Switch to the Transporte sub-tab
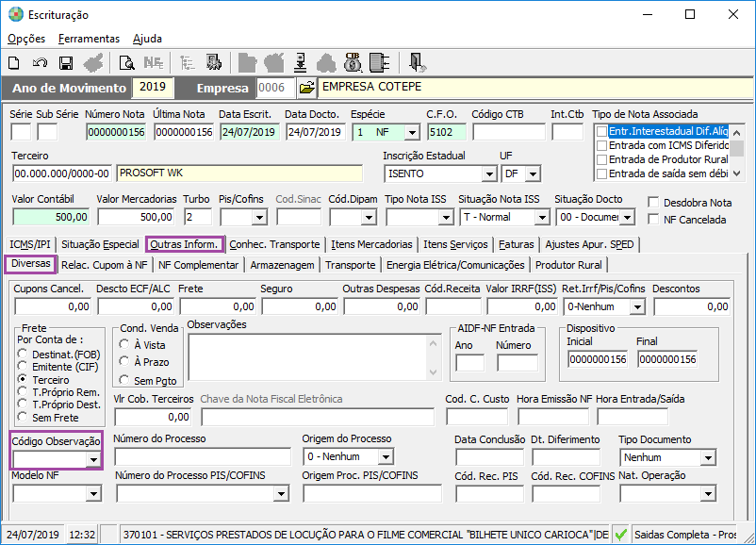Viewport: 756px width, 545px height. pyautogui.click(x=350, y=265)
